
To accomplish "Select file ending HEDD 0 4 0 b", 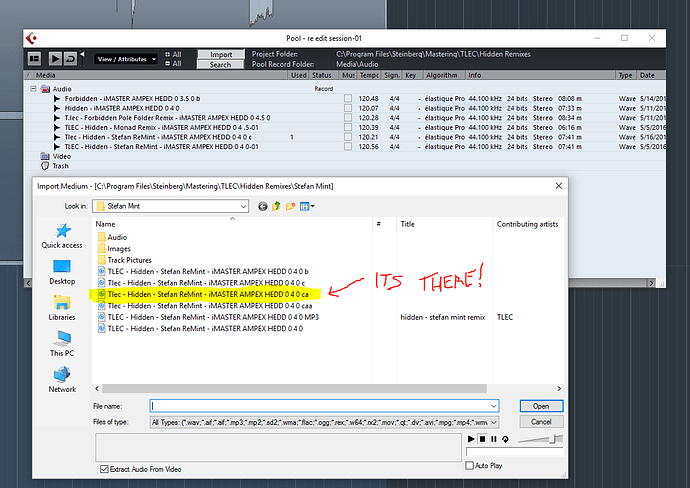I will (203, 272).
